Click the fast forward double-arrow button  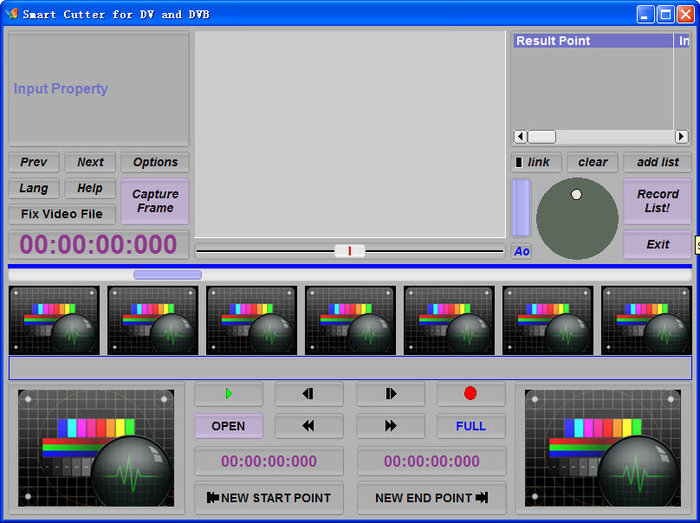point(390,426)
